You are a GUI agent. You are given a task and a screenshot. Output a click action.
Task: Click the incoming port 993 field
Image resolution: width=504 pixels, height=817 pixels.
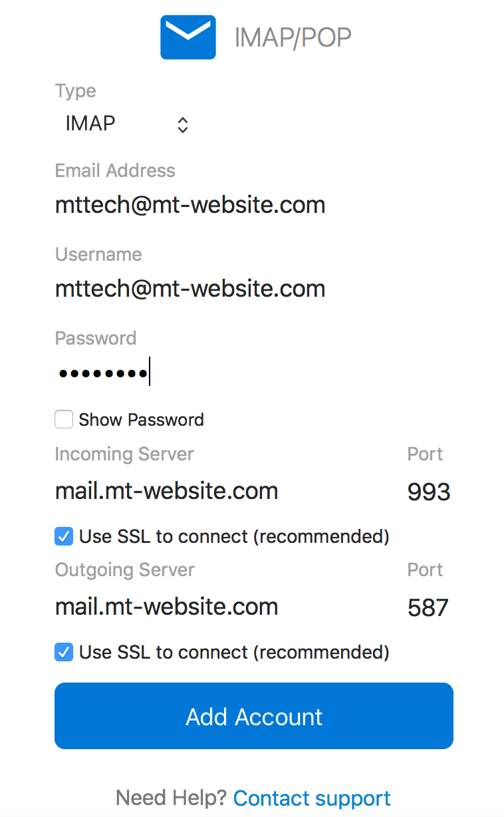(429, 492)
